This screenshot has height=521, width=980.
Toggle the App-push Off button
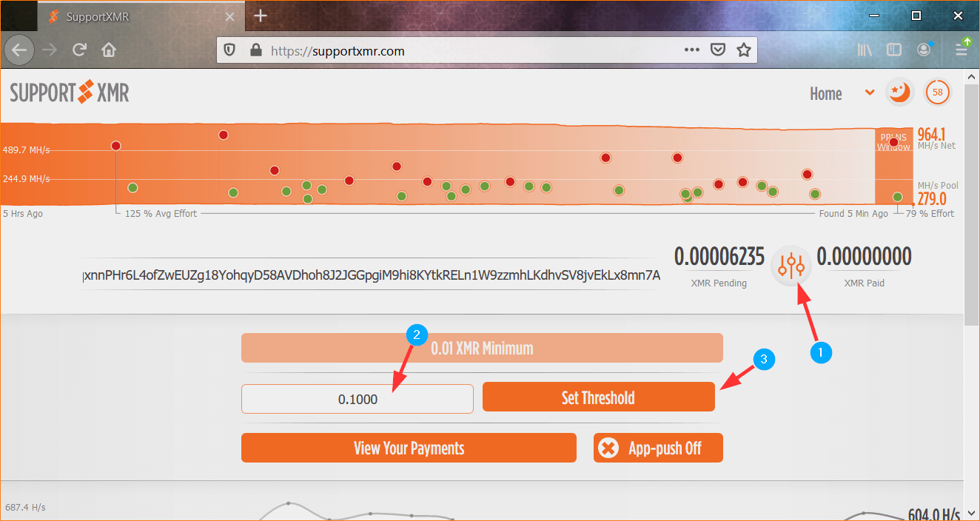tap(658, 448)
